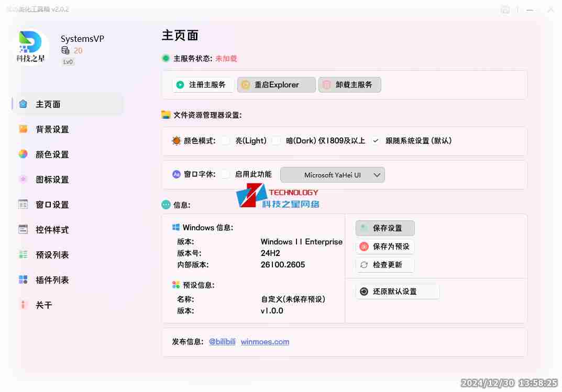Click the 背景设置 sidebar icon

[23, 129]
